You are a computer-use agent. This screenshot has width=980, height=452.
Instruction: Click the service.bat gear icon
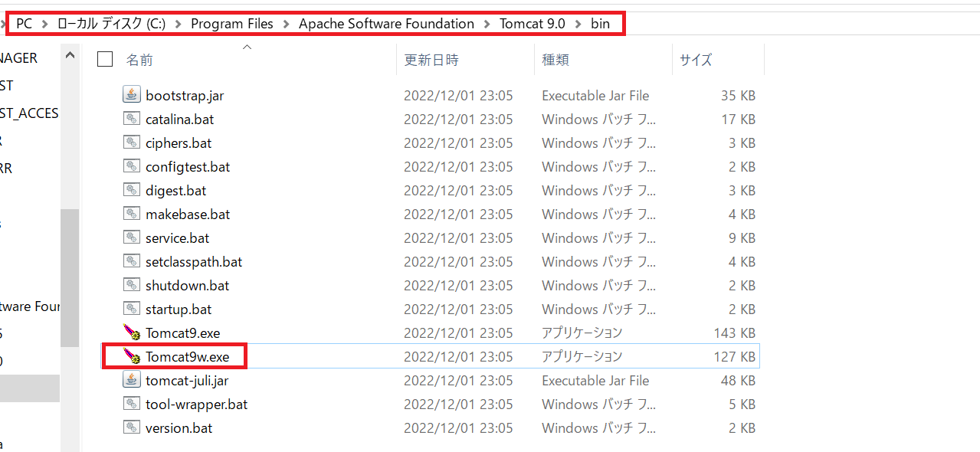(x=133, y=237)
